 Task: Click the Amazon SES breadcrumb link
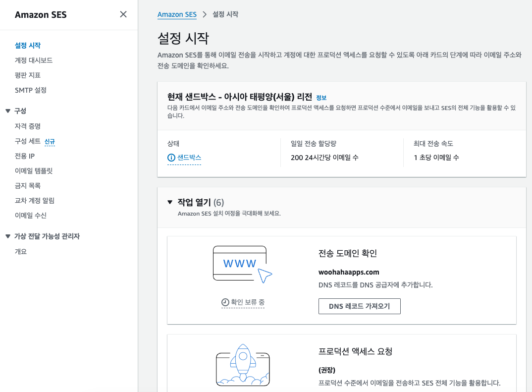coord(177,14)
